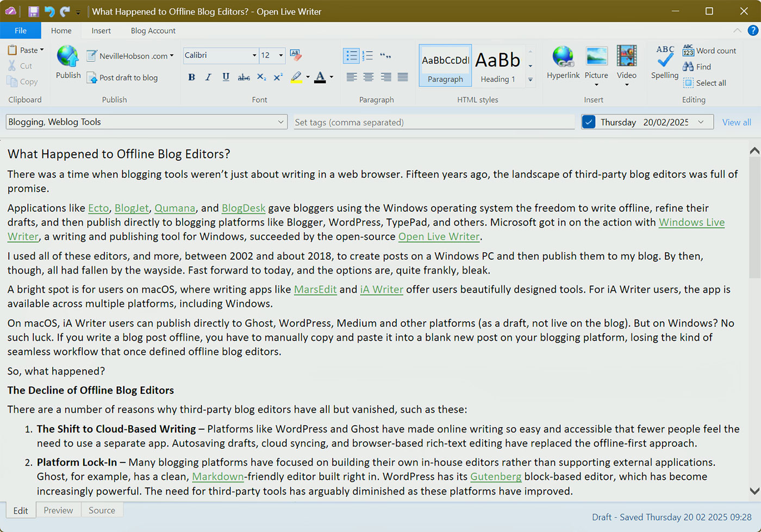Open the Calibri font family dropdown
The image size is (761, 532).
click(254, 55)
